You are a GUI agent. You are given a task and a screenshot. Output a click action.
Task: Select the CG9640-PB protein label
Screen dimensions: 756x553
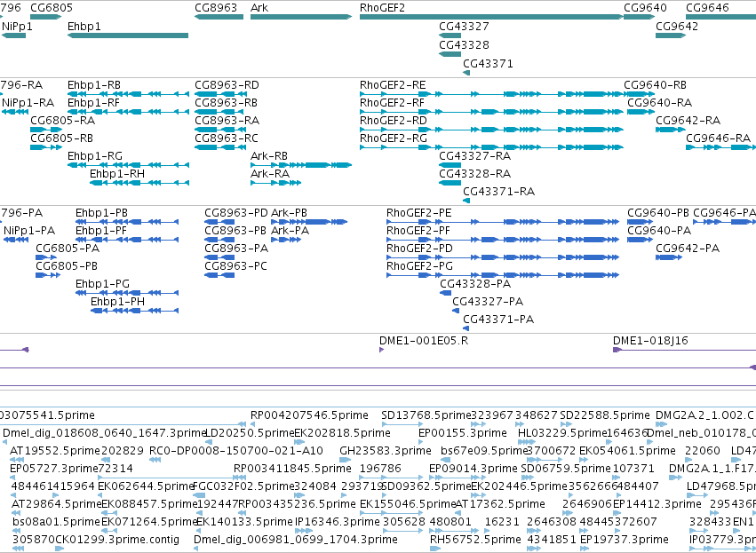[x=658, y=213]
